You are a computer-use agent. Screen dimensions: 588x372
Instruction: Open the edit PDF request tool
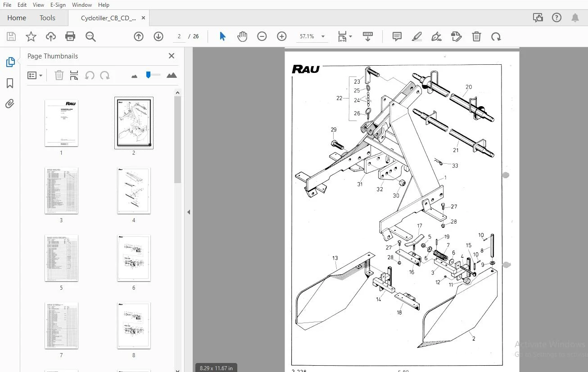coord(457,36)
